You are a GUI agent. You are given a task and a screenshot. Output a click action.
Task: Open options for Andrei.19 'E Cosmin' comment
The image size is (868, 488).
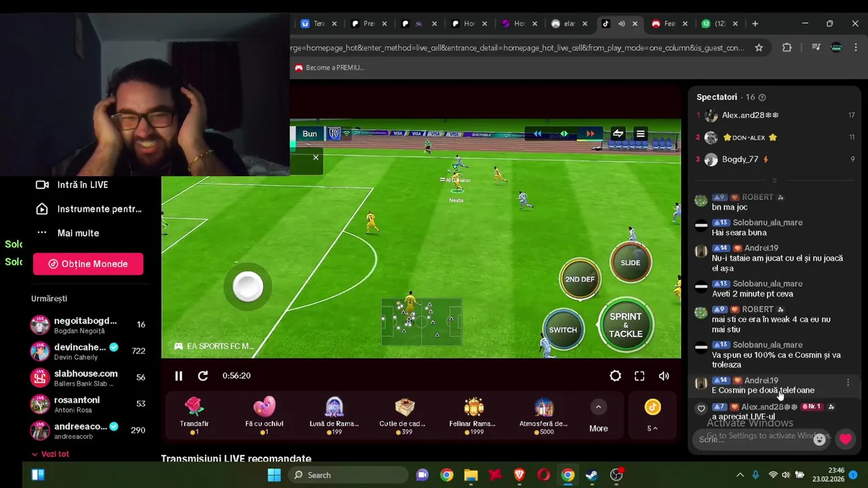coord(848,383)
